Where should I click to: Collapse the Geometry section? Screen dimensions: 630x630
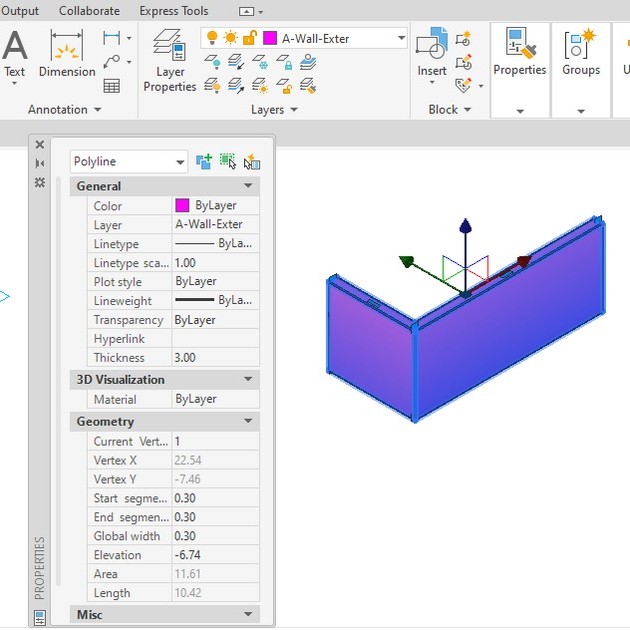(248, 421)
